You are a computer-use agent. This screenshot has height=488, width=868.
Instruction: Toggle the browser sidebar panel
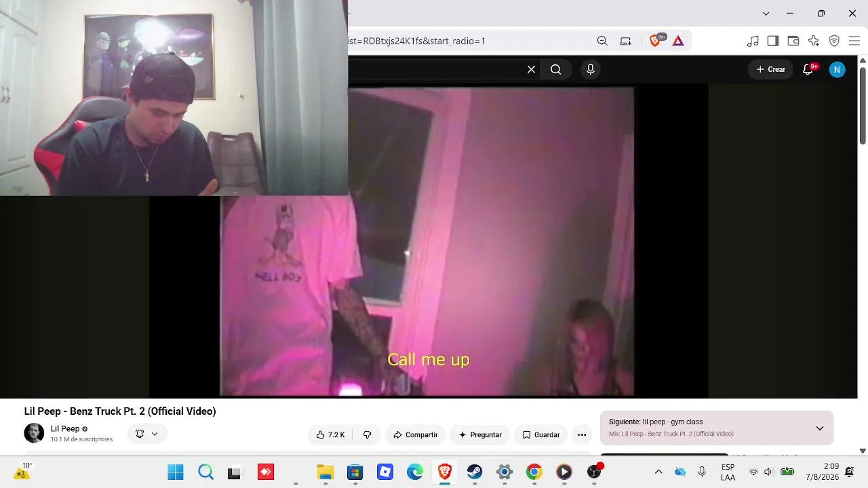point(773,41)
